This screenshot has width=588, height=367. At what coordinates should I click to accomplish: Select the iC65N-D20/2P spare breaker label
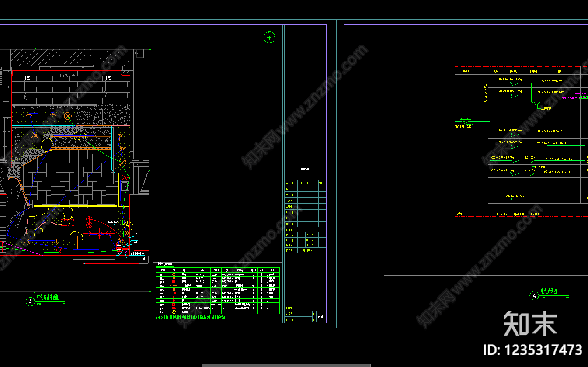tap(515, 196)
